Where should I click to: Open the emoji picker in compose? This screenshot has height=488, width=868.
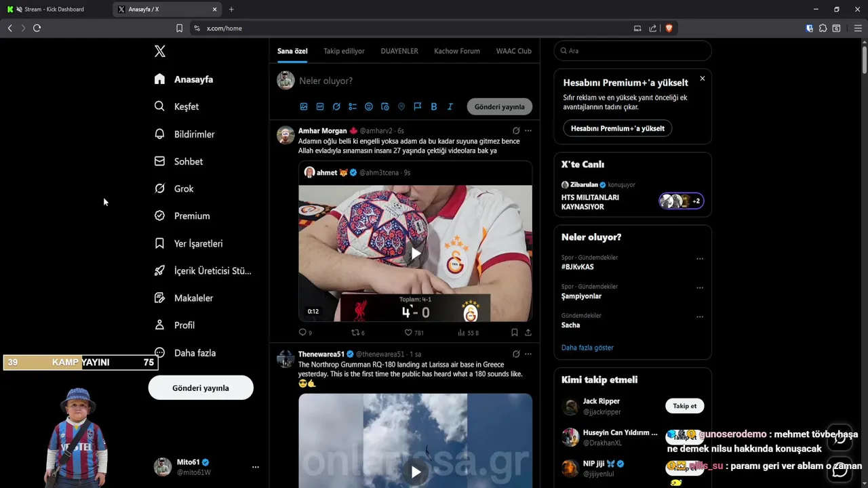click(x=369, y=106)
